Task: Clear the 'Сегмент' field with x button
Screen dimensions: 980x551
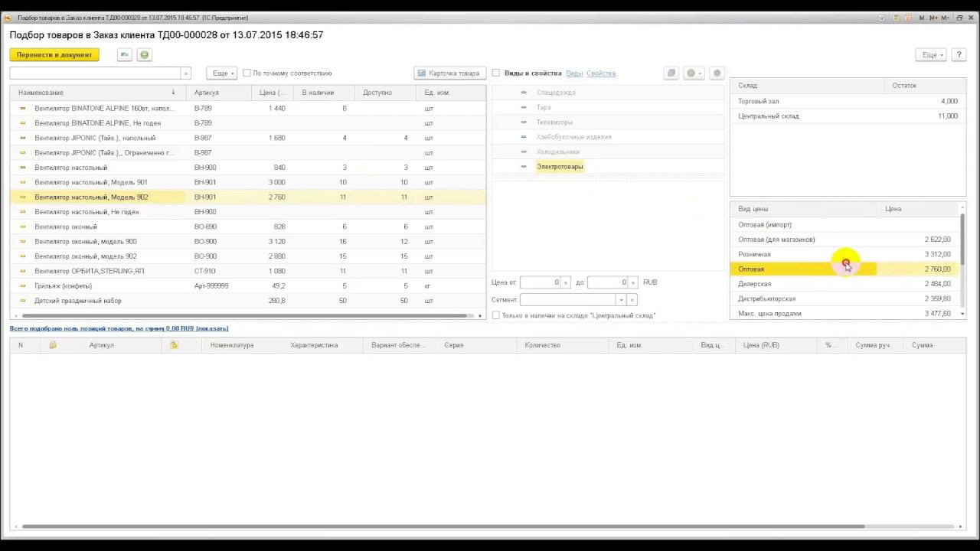Action: tap(632, 300)
